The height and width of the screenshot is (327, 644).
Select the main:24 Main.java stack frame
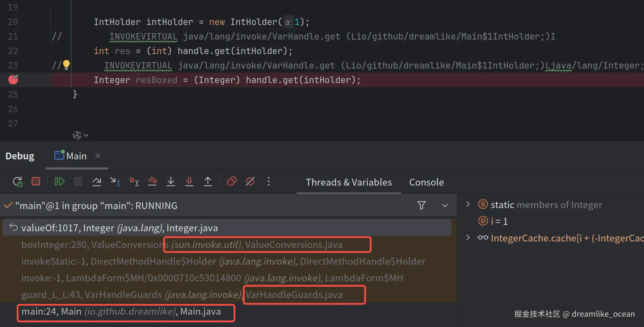coord(121,312)
